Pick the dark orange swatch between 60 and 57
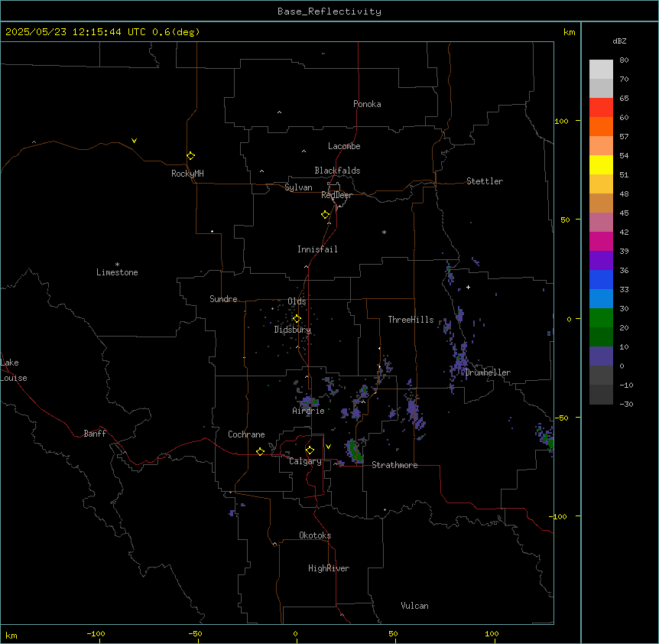Image resolution: width=659 pixels, height=644 pixels. click(x=601, y=126)
